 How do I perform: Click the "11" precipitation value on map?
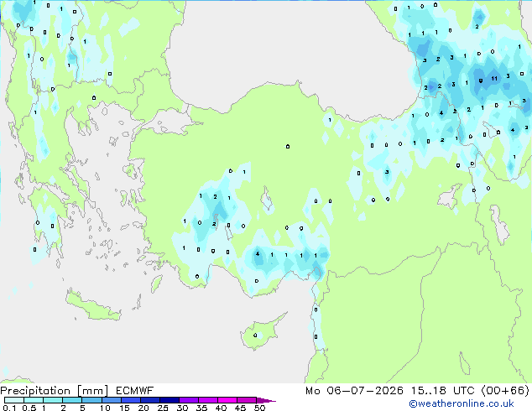click(494, 78)
